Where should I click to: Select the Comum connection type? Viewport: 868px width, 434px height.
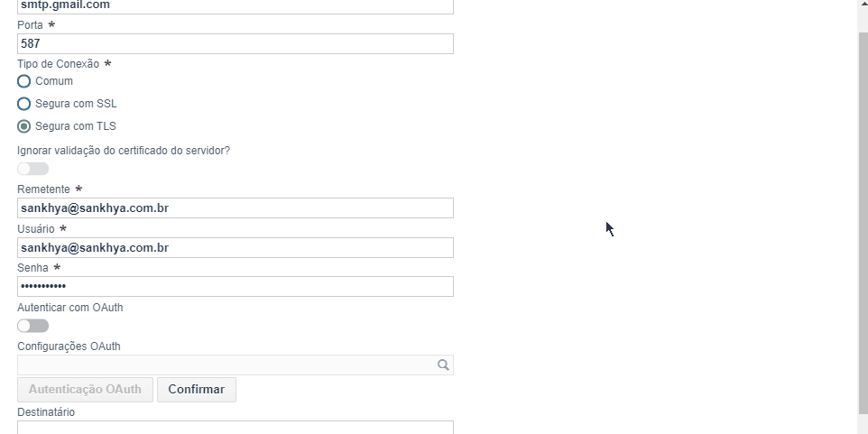(x=23, y=81)
